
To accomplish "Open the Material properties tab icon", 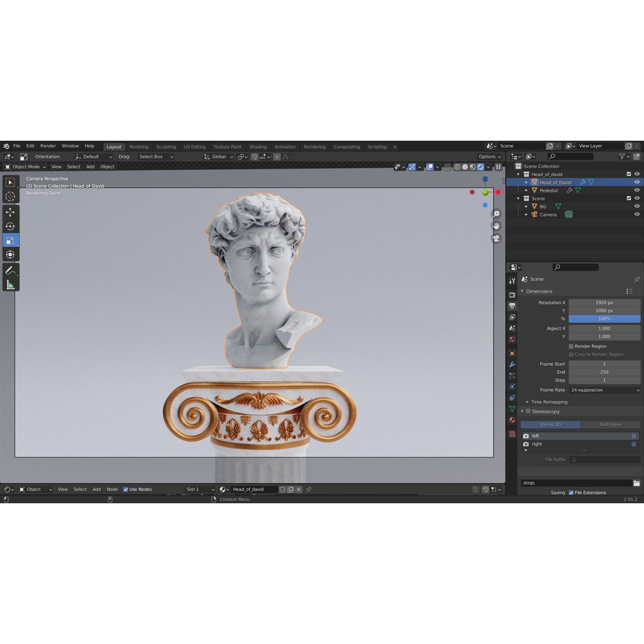I will [x=512, y=420].
